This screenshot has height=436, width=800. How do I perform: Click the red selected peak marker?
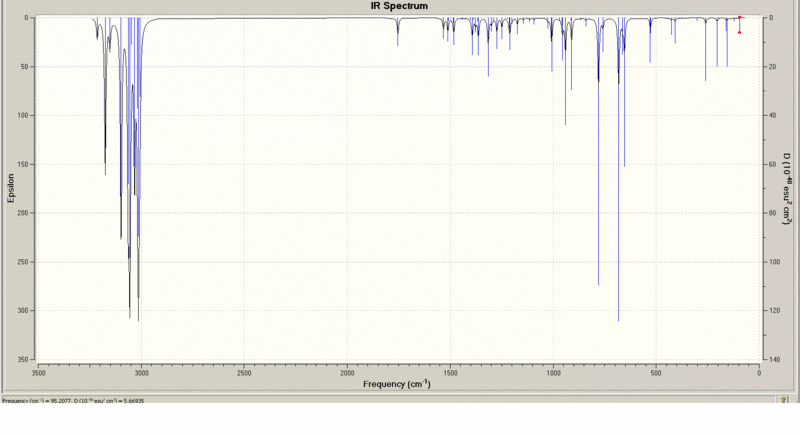739,25
